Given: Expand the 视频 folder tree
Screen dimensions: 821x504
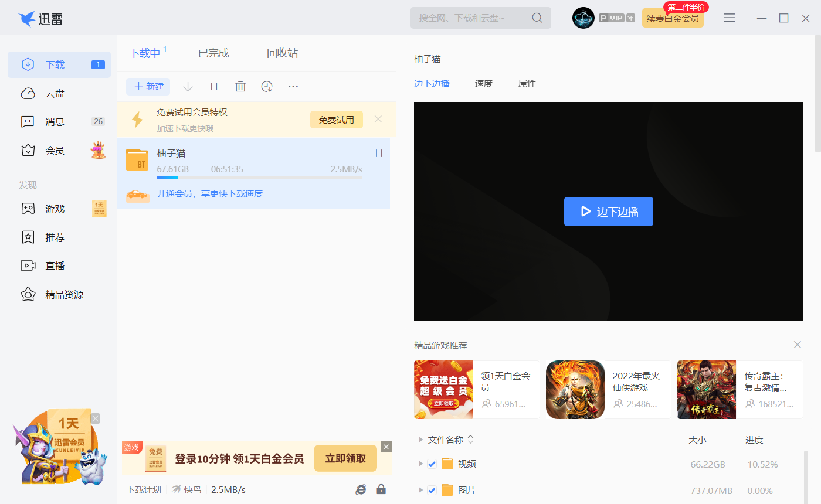Looking at the screenshot, I should (x=420, y=464).
